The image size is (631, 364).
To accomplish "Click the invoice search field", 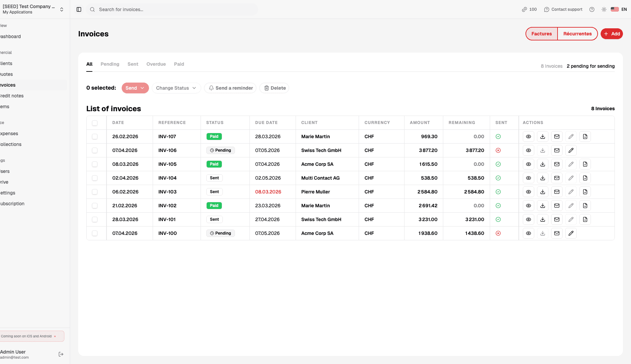I will [x=173, y=9].
